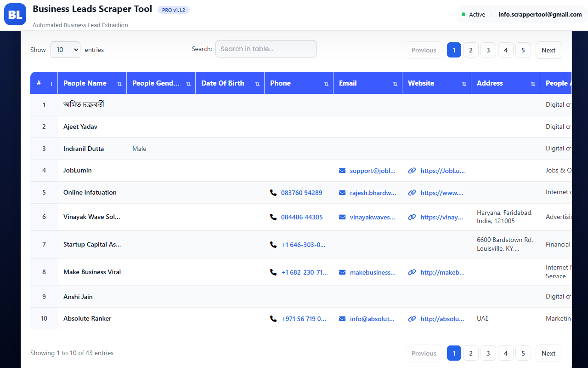Click the envelope icon in JobLumin row

(342, 171)
